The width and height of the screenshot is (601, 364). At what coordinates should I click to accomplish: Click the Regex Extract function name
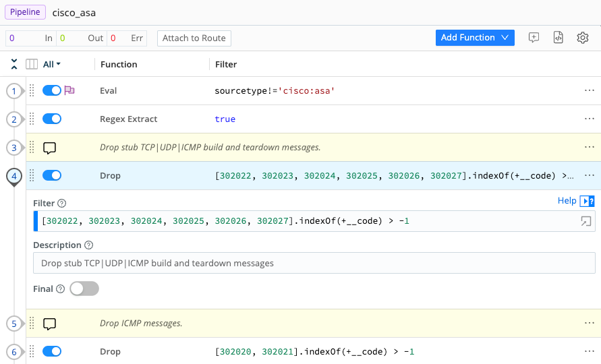pos(128,119)
